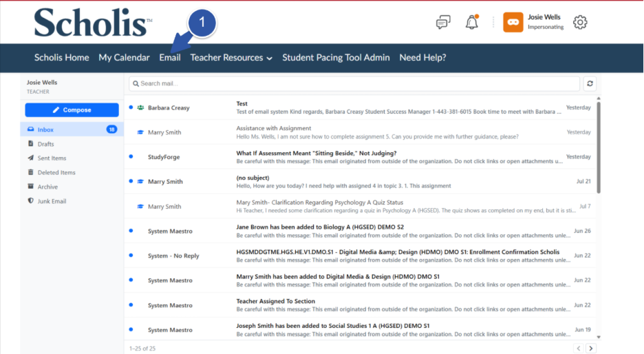
Task: Open the notifications bell
Action: pos(472,22)
